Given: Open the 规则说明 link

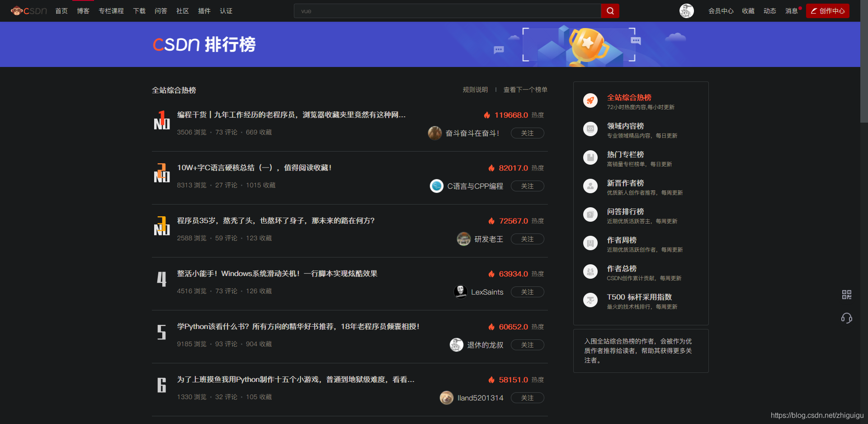Looking at the screenshot, I should point(475,90).
